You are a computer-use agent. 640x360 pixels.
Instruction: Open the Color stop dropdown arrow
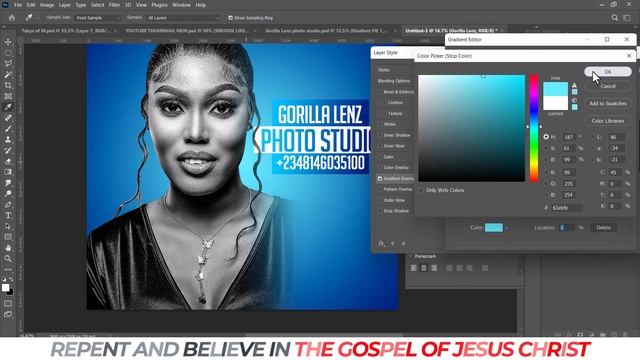pos(507,228)
